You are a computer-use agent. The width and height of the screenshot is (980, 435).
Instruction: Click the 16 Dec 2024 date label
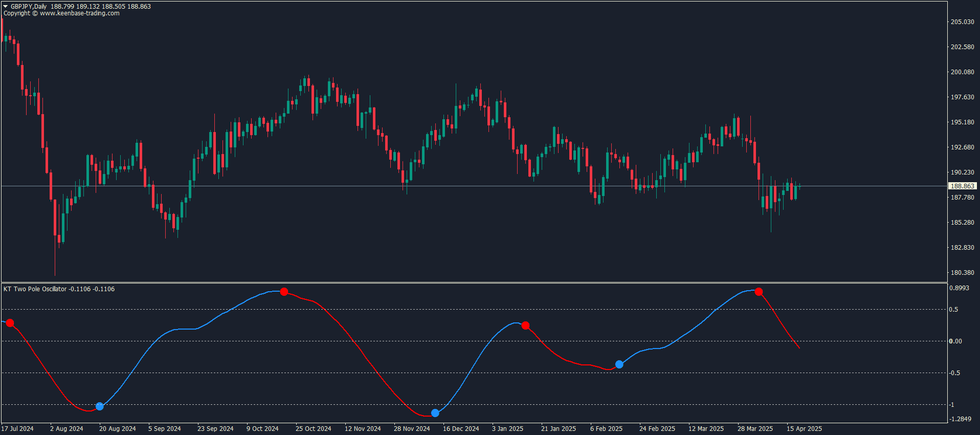click(461, 429)
